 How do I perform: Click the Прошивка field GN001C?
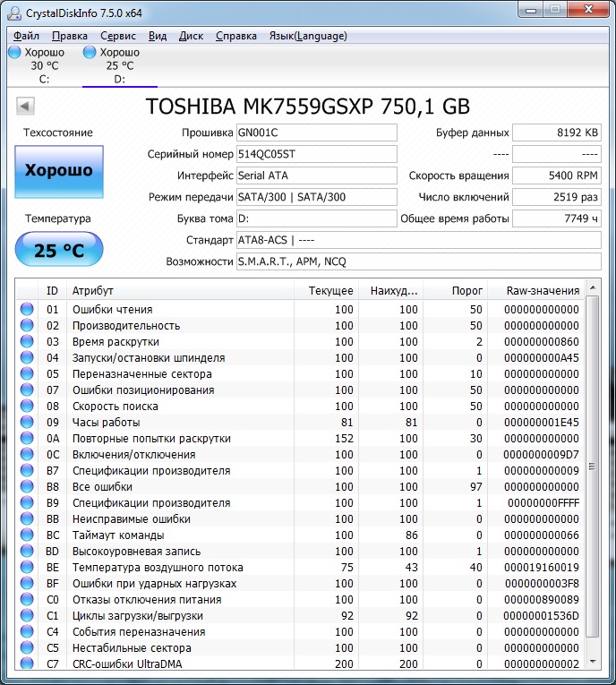point(317,133)
